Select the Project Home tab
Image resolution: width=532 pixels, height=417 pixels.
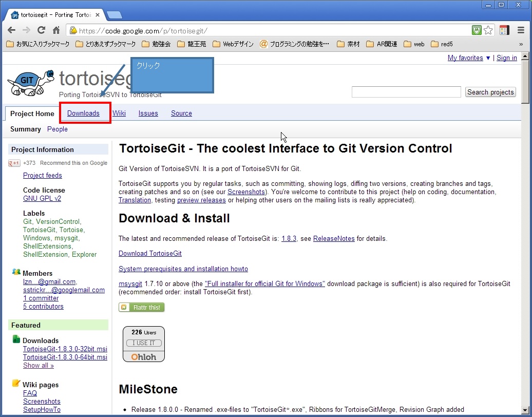(x=32, y=113)
